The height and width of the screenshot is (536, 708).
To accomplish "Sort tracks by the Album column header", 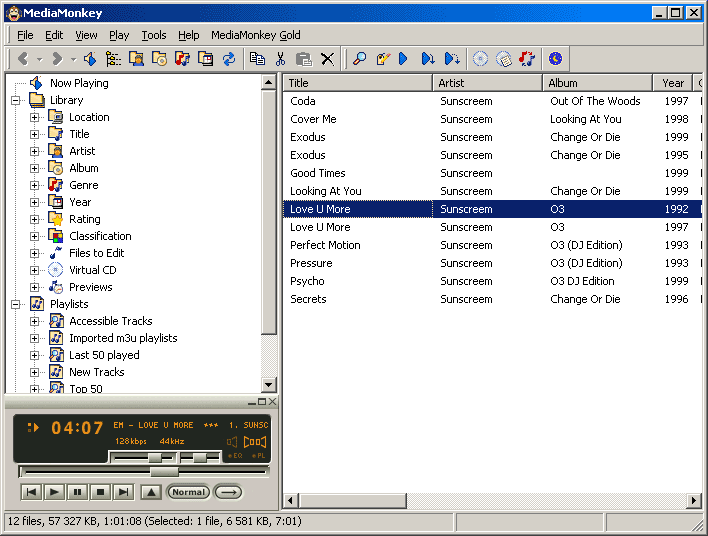I will 597,83.
